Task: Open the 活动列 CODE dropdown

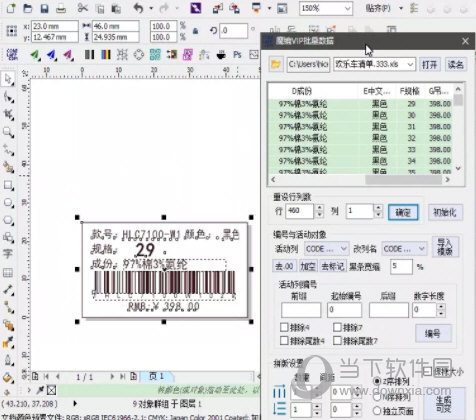Action: tap(343, 249)
